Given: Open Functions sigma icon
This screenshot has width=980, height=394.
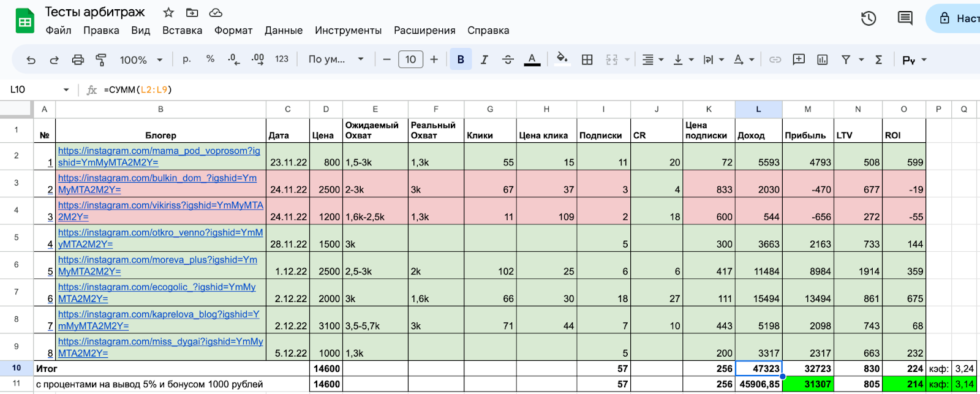Looking at the screenshot, I should [x=878, y=59].
